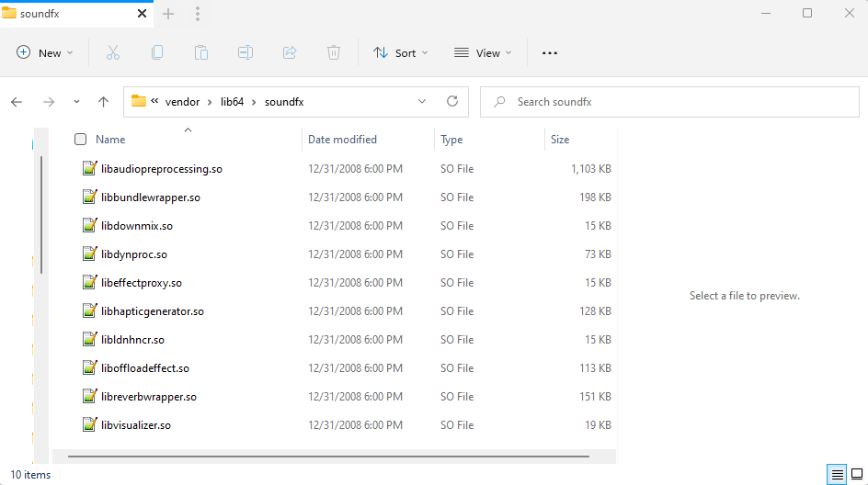Select libreverbwrapper.so file name
The height and width of the screenshot is (485, 868).
click(x=149, y=397)
